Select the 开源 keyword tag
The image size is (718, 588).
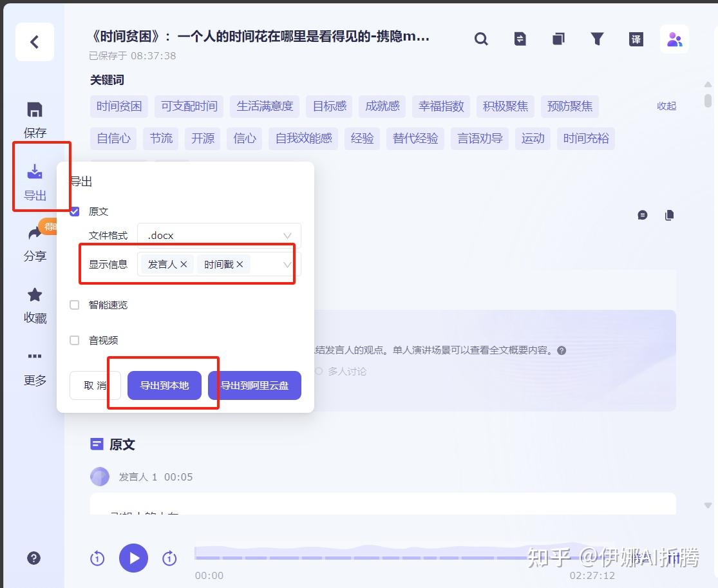(x=202, y=138)
